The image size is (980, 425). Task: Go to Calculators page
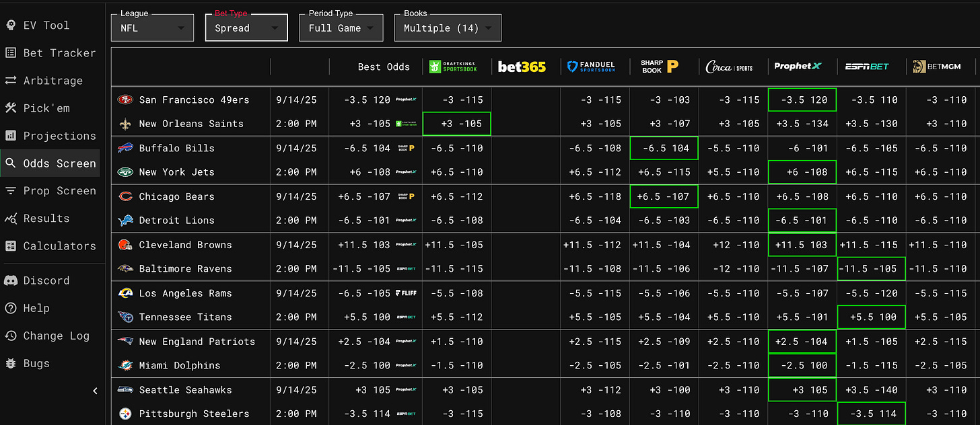[59, 245]
